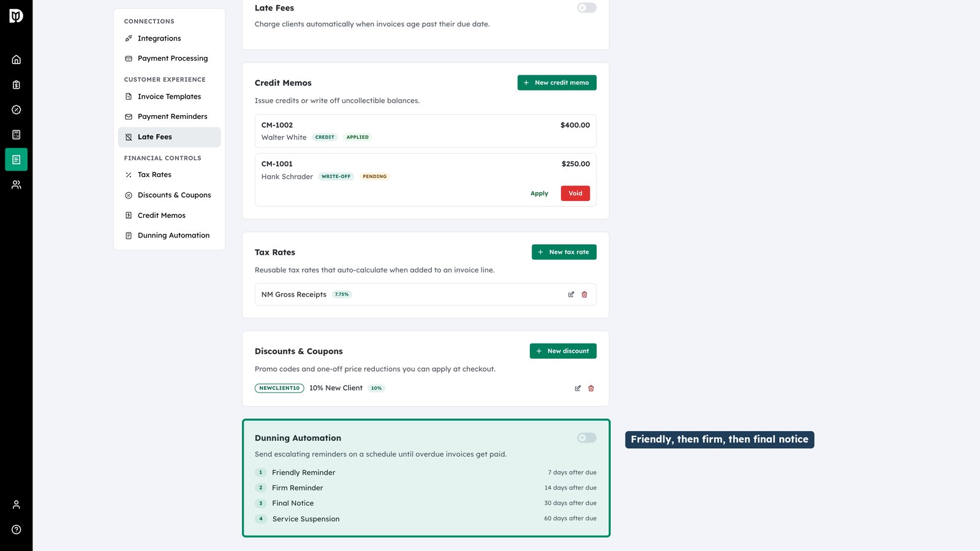The height and width of the screenshot is (551, 980).
Task: Open Invoice Templates in the sidebar
Action: [x=170, y=97]
